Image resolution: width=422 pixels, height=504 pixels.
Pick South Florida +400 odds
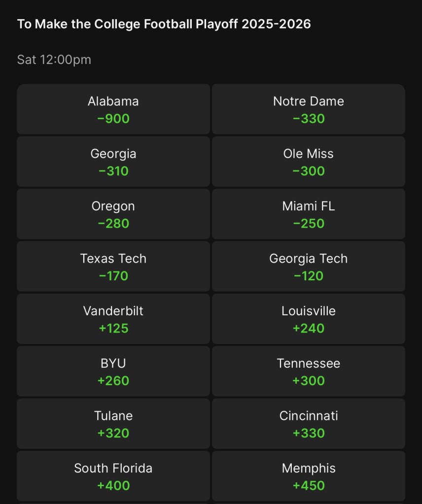[x=113, y=476]
